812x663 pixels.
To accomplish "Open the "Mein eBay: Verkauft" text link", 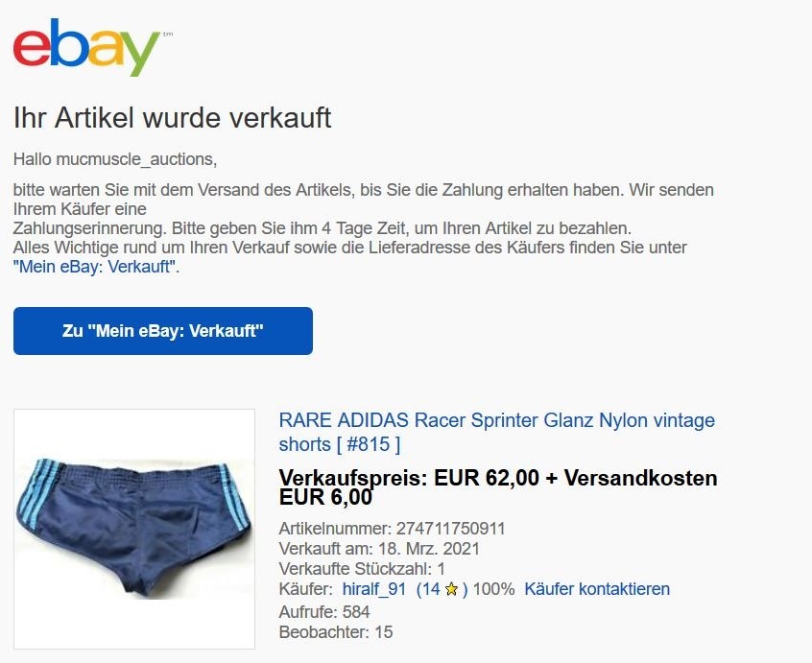I will [96, 267].
